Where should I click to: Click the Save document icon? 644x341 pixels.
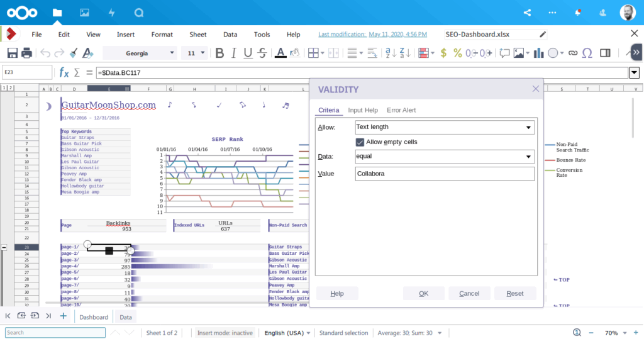pos(12,53)
